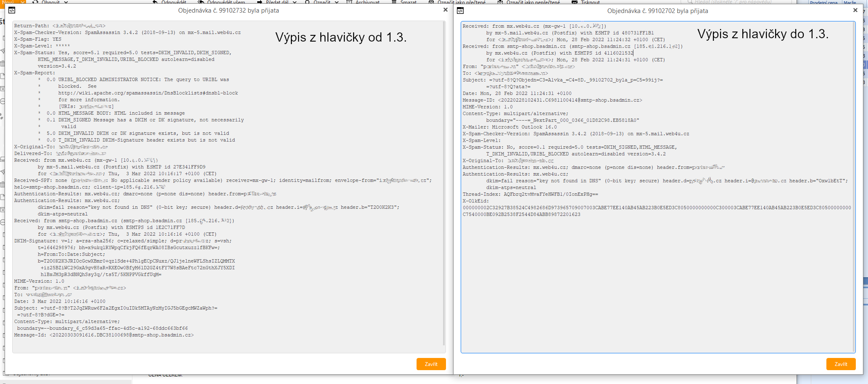Open the Nový dropdown arrow
868x384 pixels.
click(x=23, y=2)
